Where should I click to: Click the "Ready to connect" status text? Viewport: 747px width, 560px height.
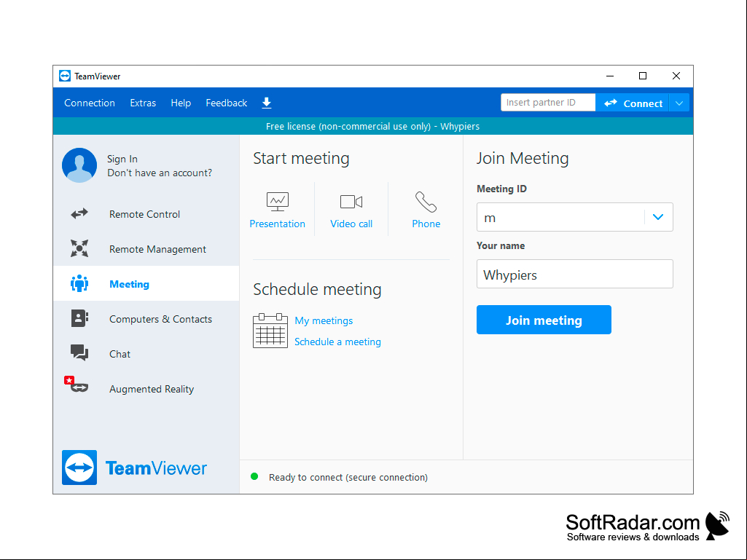[348, 477]
